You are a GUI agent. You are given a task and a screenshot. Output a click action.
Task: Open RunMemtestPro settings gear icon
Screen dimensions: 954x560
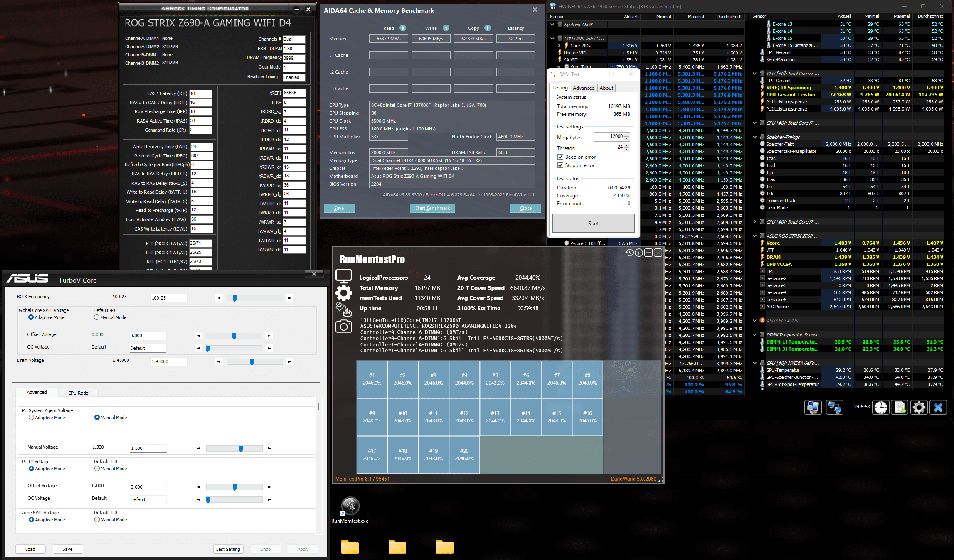point(344,293)
